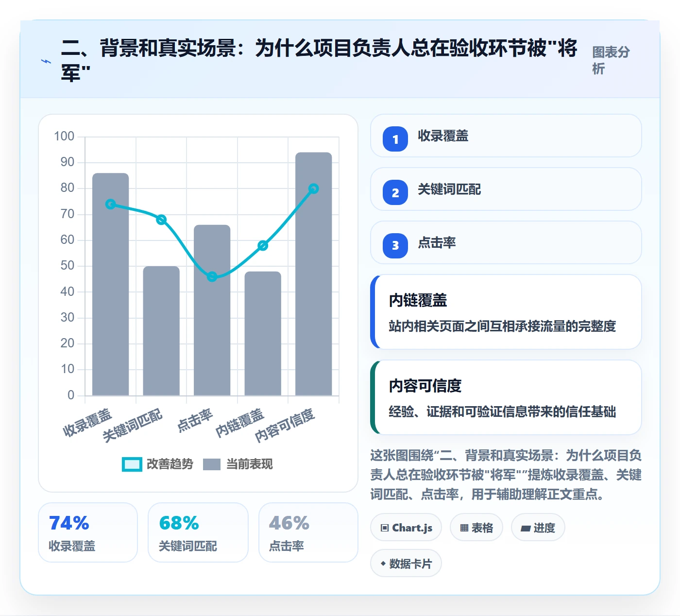Toggle the 当前表现 legend color box
This screenshot has height=616, width=680.
click(x=212, y=464)
